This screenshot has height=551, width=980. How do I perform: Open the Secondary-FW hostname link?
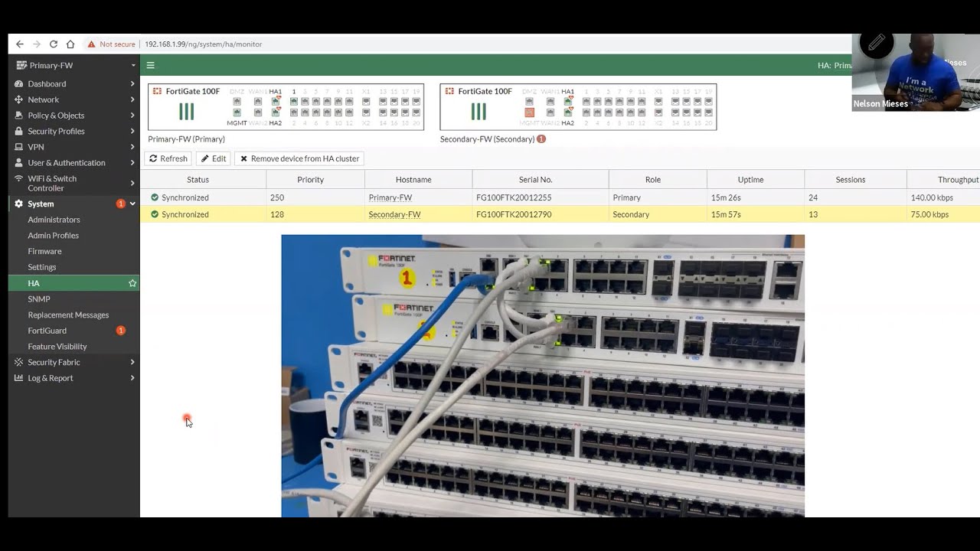pyautogui.click(x=394, y=214)
